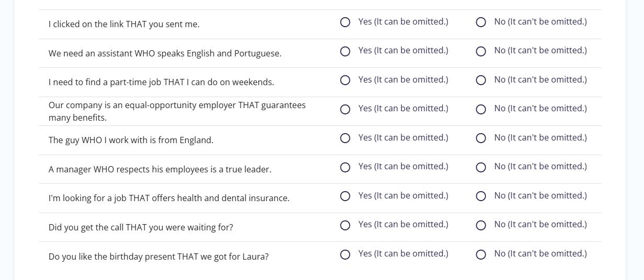Mark No for job THAT offers insurance
Image resolution: width=644 pixels, height=280 pixels.
(x=481, y=196)
